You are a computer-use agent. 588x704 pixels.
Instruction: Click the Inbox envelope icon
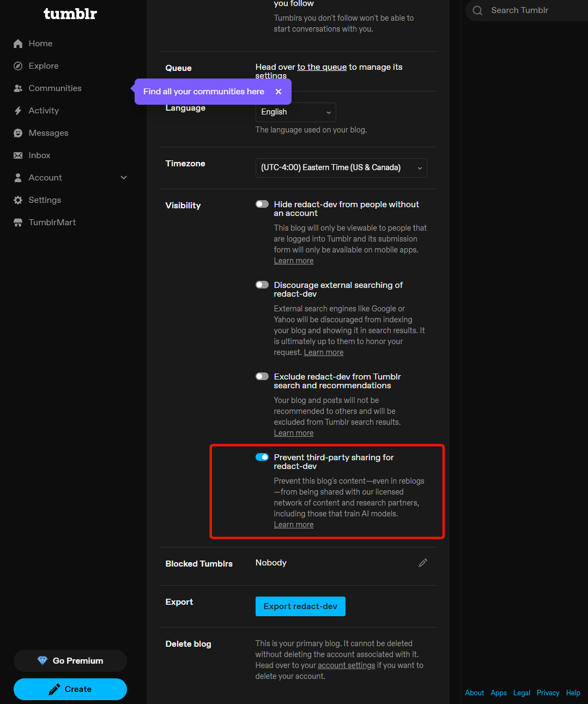point(18,155)
